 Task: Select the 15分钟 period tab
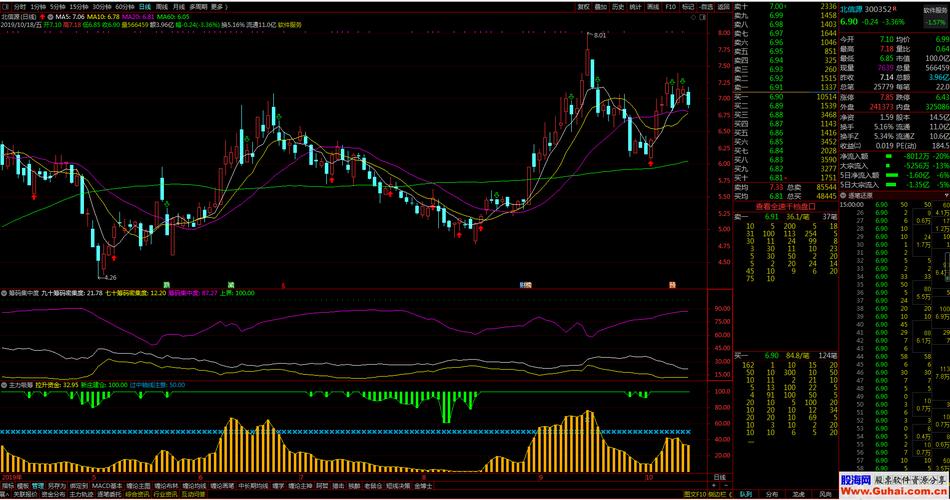point(79,7)
